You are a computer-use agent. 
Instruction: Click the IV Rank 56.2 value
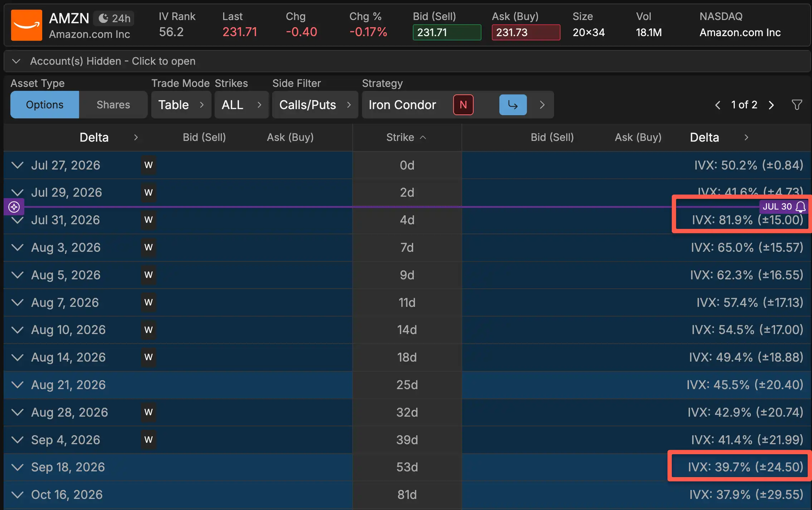coord(171,32)
